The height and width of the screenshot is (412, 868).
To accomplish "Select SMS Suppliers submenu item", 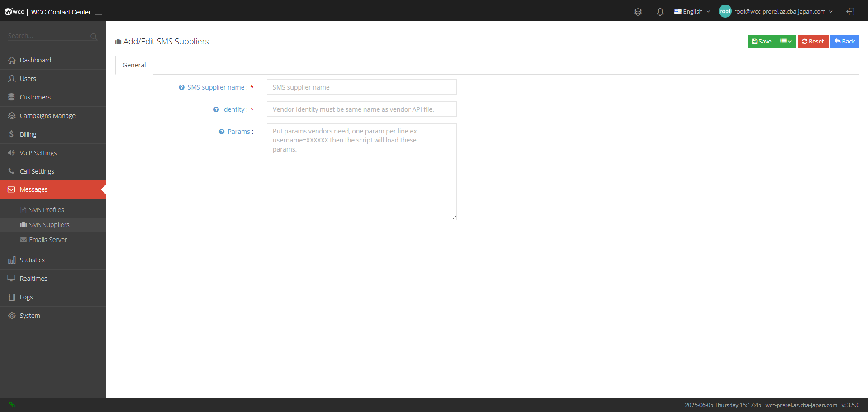I will [x=53, y=225].
